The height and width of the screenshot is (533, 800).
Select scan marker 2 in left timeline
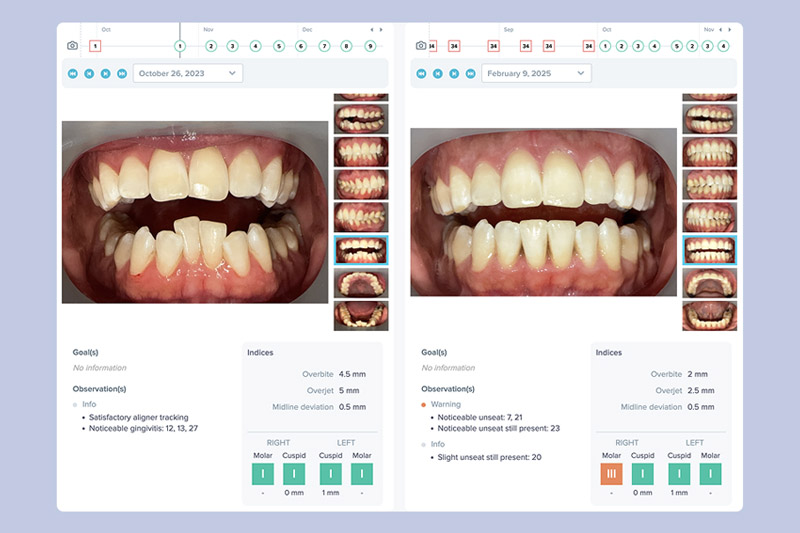coord(211,46)
